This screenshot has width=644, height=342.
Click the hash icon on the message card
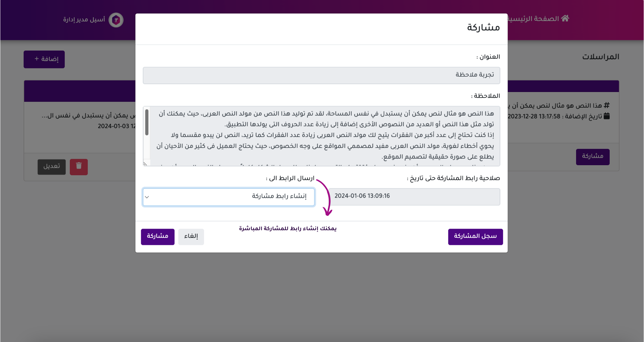pyautogui.click(x=607, y=105)
